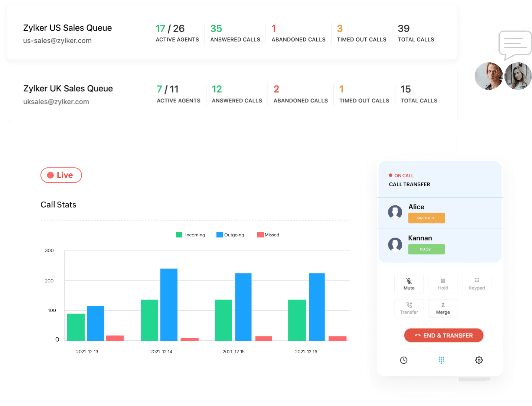Toggle Outgoing calls in the chart legend

[230, 235]
